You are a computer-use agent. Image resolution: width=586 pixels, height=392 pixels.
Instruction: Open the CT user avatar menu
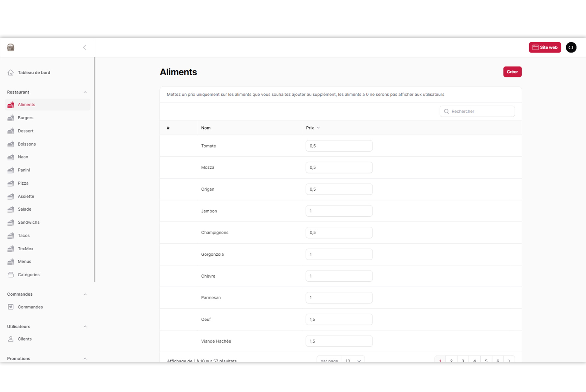pos(571,47)
